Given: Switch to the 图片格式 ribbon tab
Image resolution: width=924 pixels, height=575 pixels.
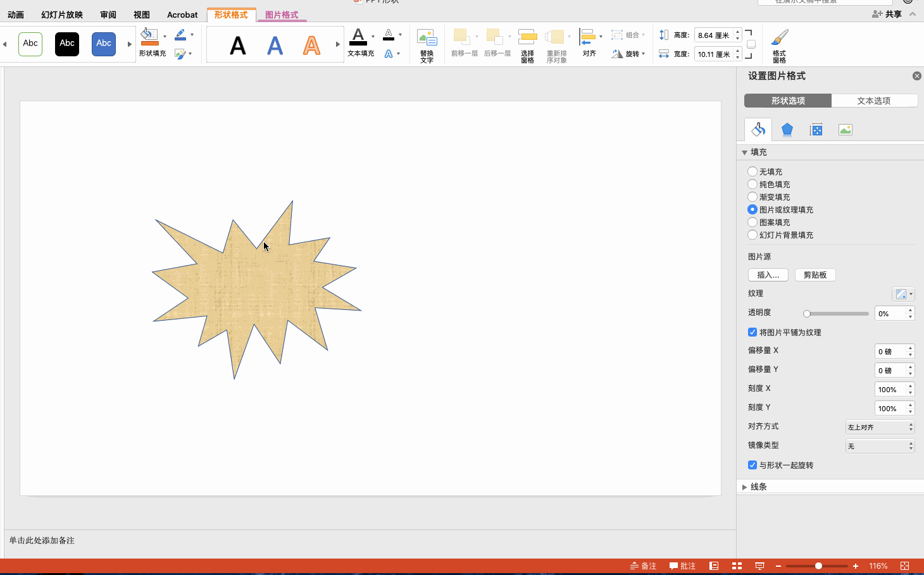Looking at the screenshot, I should [282, 15].
